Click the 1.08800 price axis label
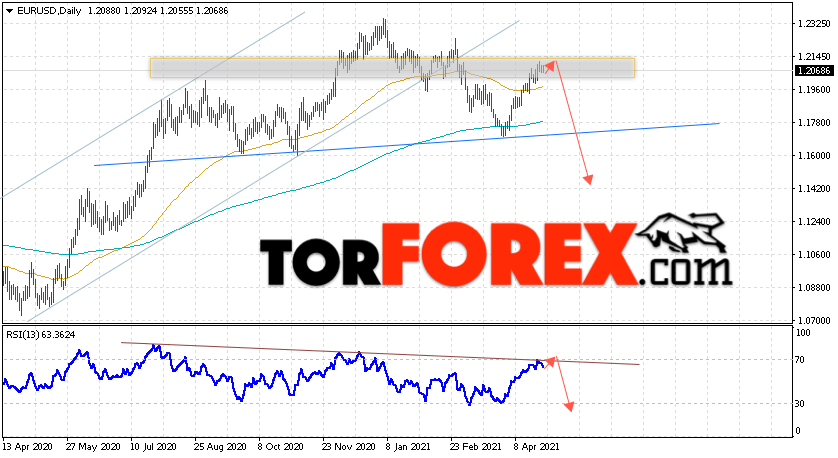838x458 pixels. pos(814,288)
